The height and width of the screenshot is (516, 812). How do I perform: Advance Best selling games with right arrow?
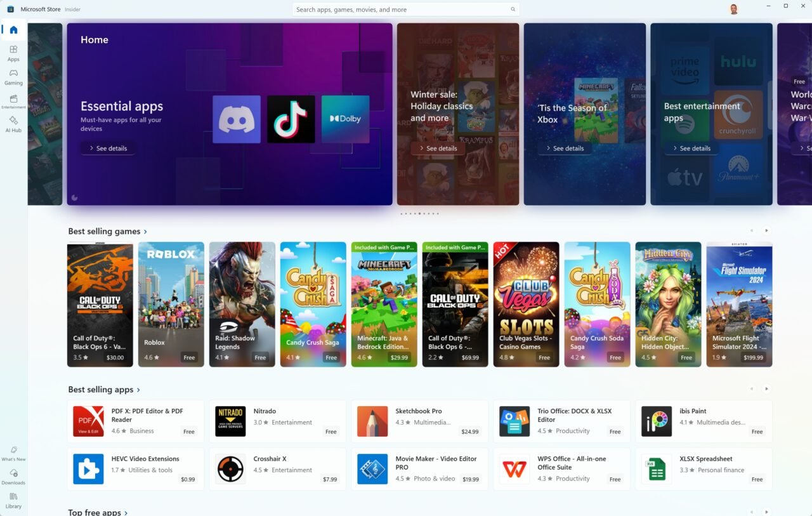pyautogui.click(x=766, y=230)
